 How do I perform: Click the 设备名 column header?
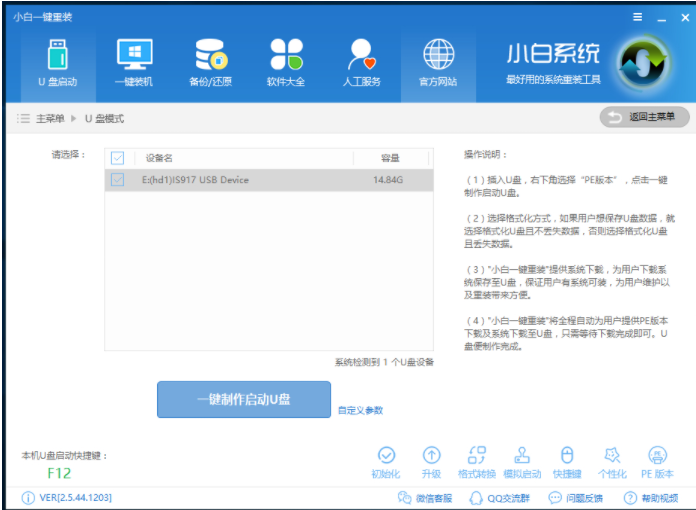pyautogui.click(x=159, y=158)
